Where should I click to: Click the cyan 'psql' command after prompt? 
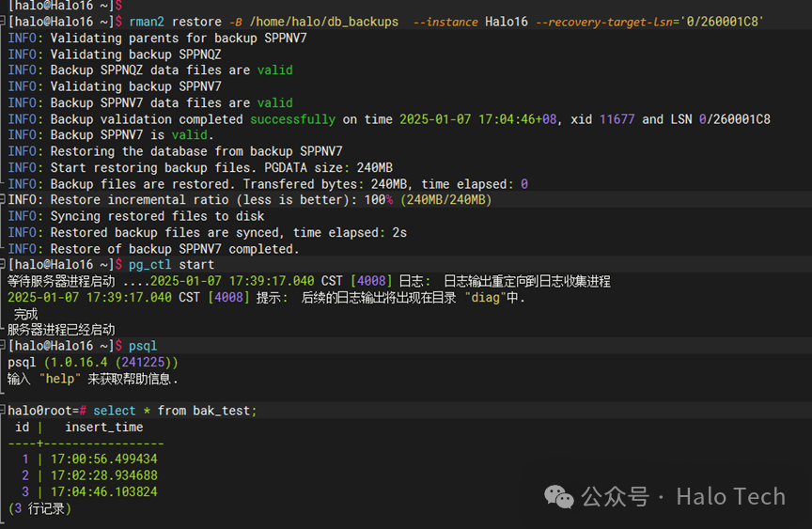click(x=143, y=346)
